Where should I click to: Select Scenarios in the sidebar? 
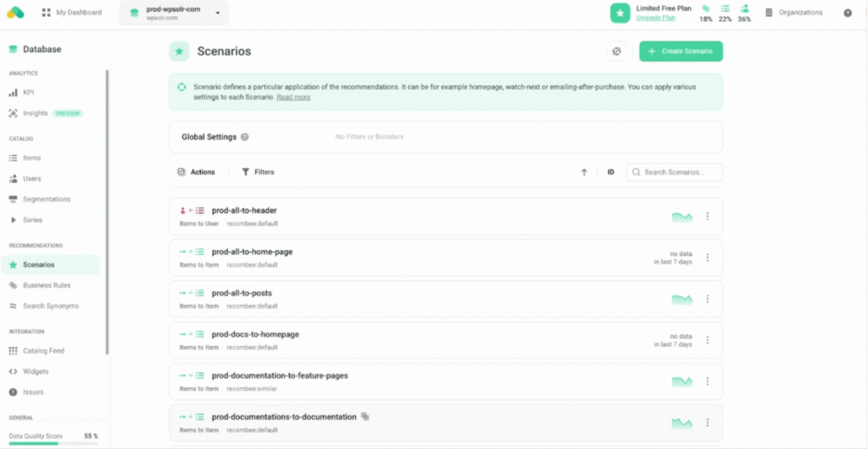point(51,265)
